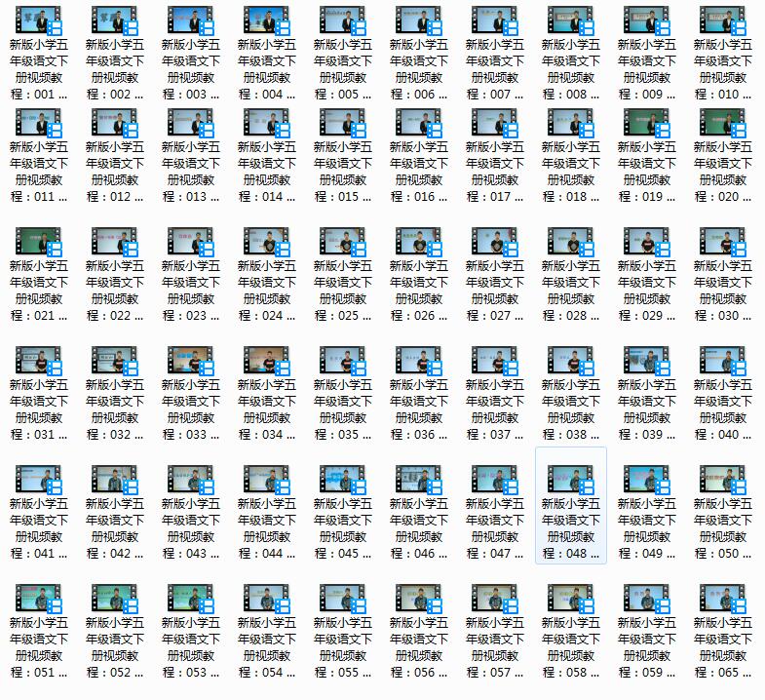The image size is (765, 700).
Task: Click the file name label of video 005
Action: (342, 69)
